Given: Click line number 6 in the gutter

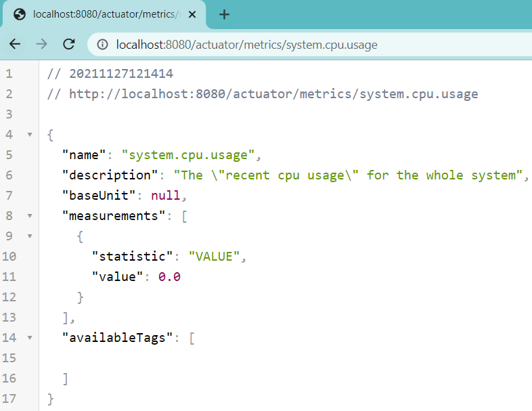Looking at the screenshot, I should point(9,175).
